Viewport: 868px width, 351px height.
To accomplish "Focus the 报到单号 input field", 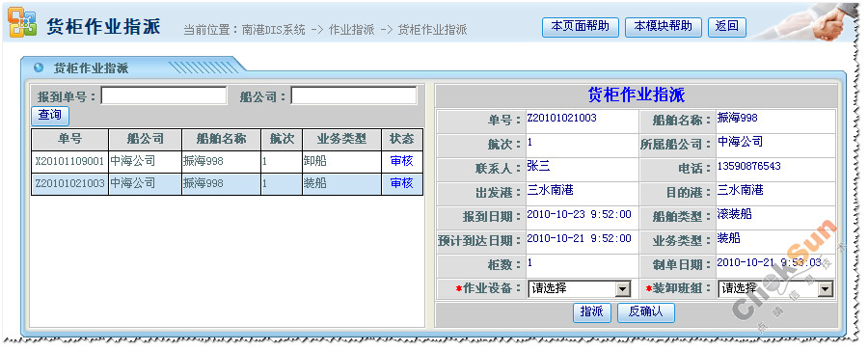I will [x=164, y=95].
